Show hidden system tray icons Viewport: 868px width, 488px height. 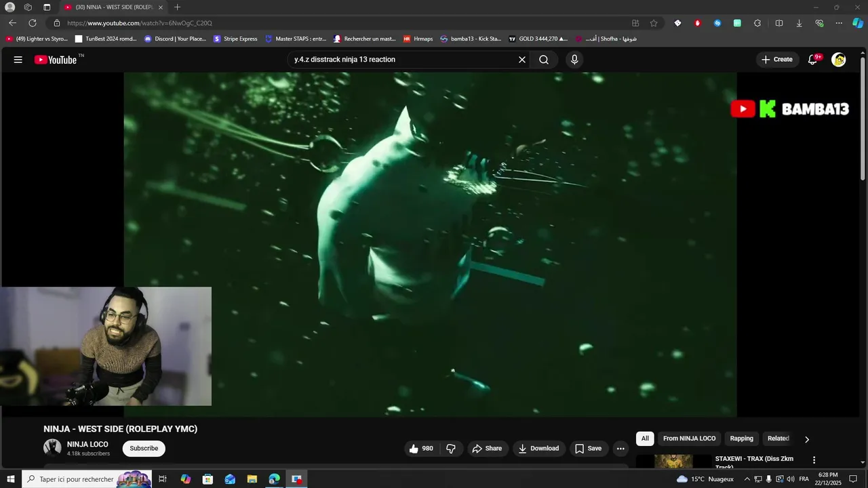747,479
